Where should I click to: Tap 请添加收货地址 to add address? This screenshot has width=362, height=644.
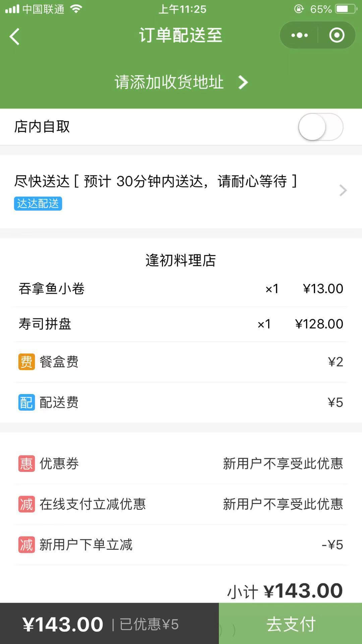169,82
